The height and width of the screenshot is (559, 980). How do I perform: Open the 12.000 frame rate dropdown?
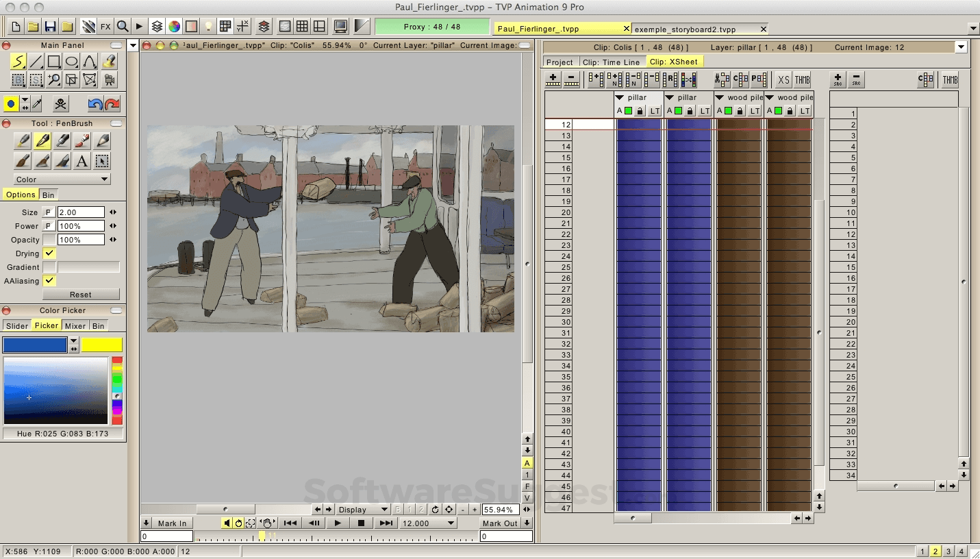[428, 523]
